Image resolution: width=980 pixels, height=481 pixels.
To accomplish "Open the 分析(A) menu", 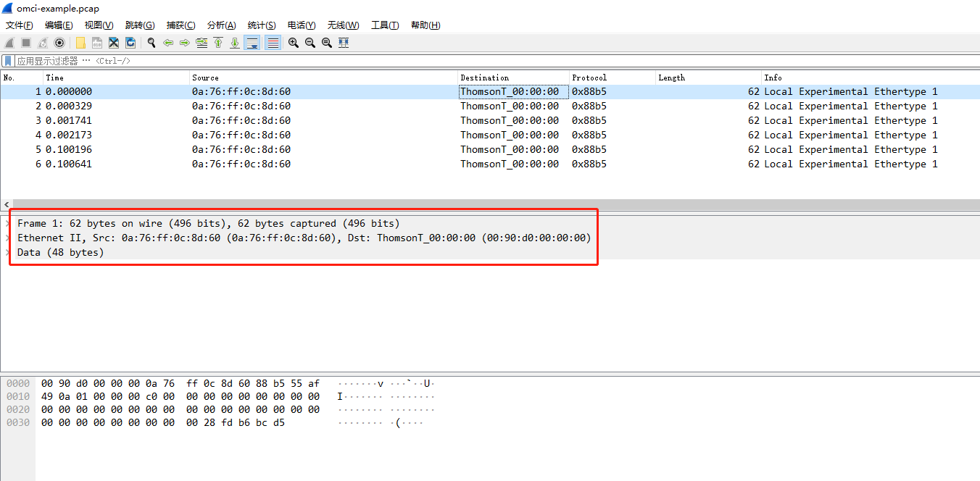I will coord(222,25).
